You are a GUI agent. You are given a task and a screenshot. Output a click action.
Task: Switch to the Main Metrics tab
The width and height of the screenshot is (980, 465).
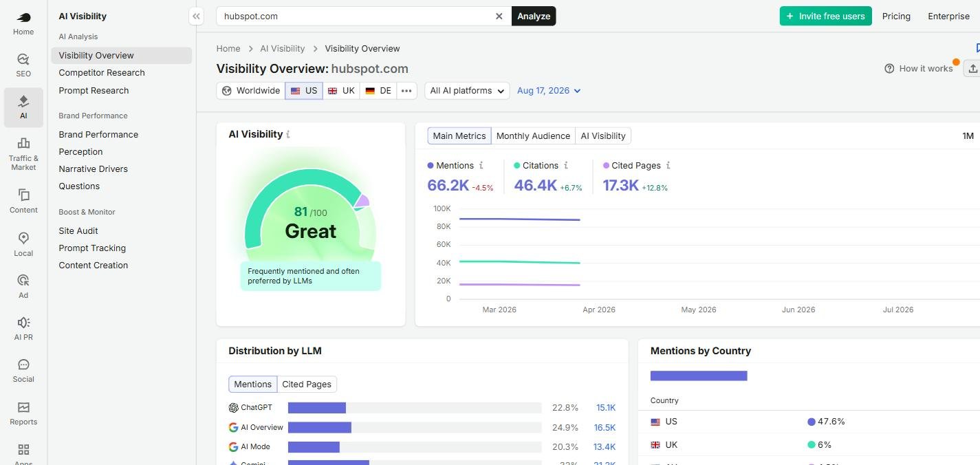coord(459,136)
